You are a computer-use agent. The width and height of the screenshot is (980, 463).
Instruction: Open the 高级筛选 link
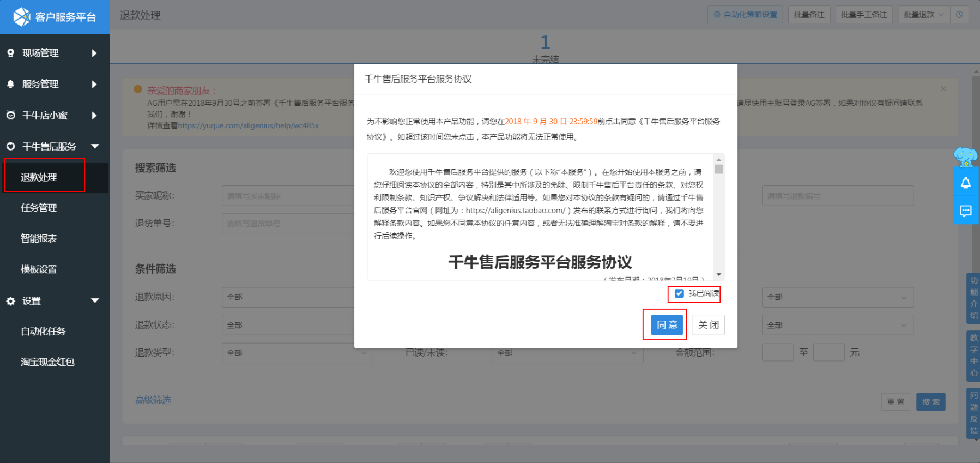point(153,400)
